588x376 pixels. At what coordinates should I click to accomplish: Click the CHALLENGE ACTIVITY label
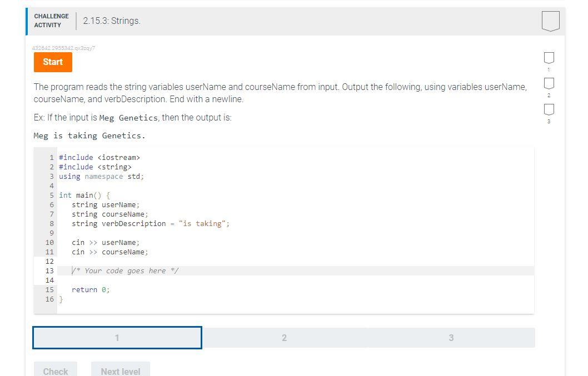(51, 21)
